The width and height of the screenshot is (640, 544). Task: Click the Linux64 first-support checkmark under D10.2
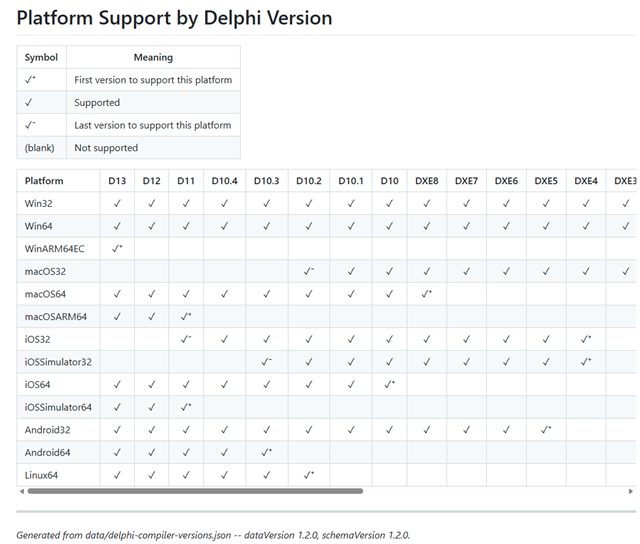(x=309, y=475)
